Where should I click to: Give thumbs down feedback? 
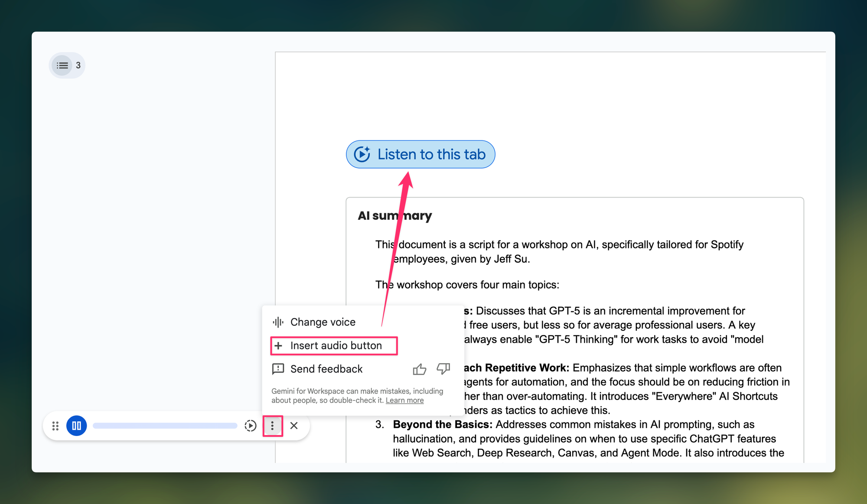tap(443, 369)
